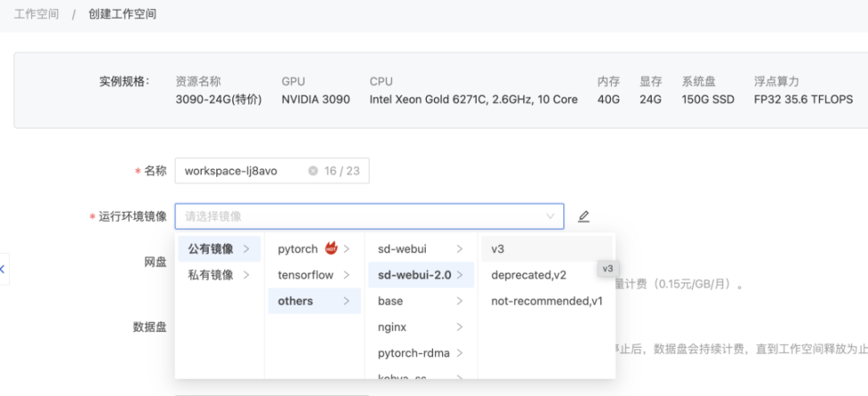Expand the nginx image option
This screenshot has height=396, width=868.
(x=420, y=327)
